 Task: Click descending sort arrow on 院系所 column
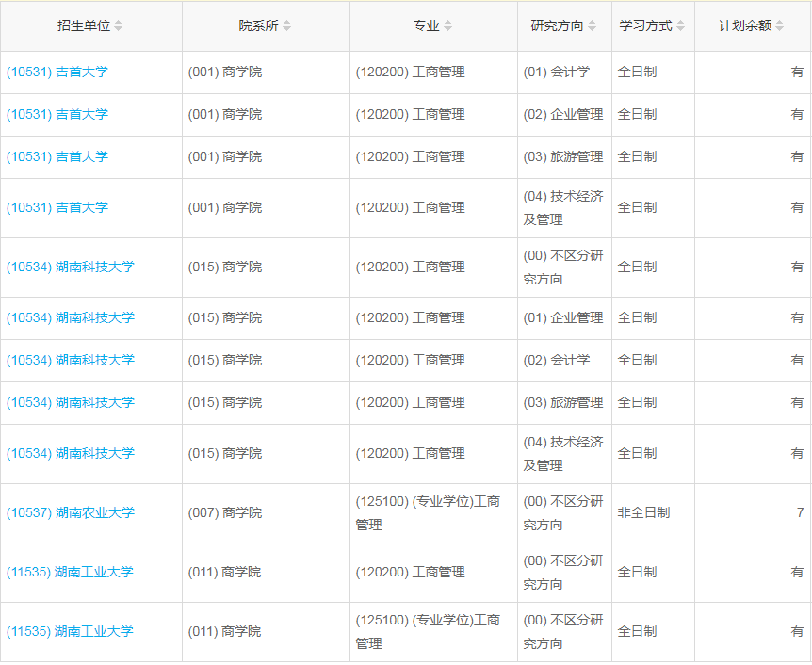tap(286, 29)
